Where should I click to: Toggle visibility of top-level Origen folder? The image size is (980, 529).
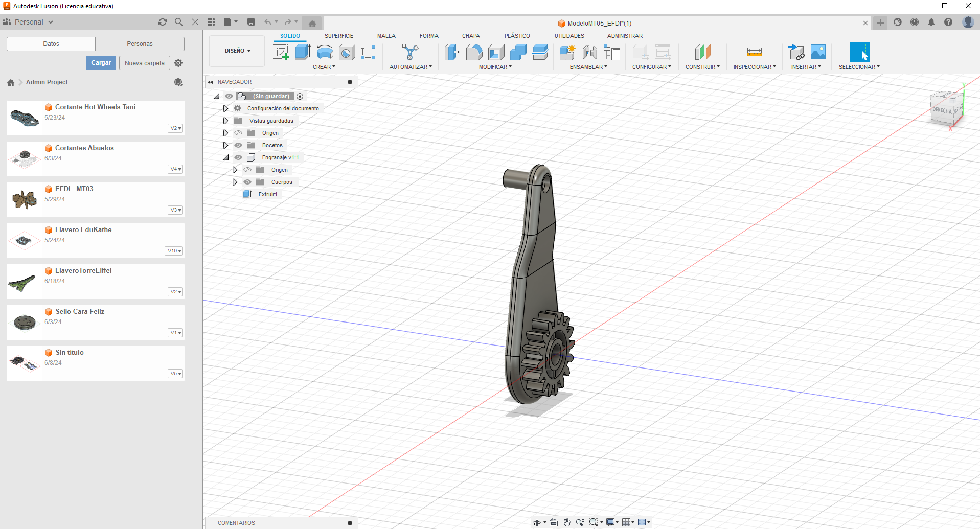(x=238, y=133)
